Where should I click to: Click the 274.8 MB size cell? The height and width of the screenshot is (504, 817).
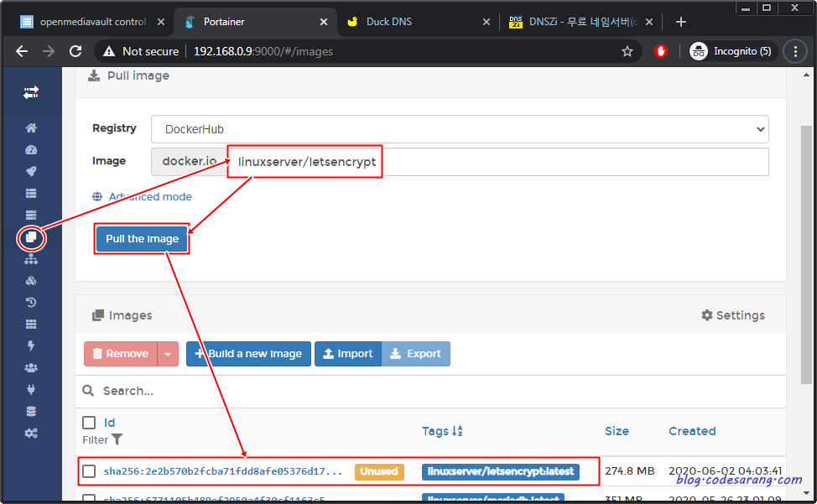629,471
